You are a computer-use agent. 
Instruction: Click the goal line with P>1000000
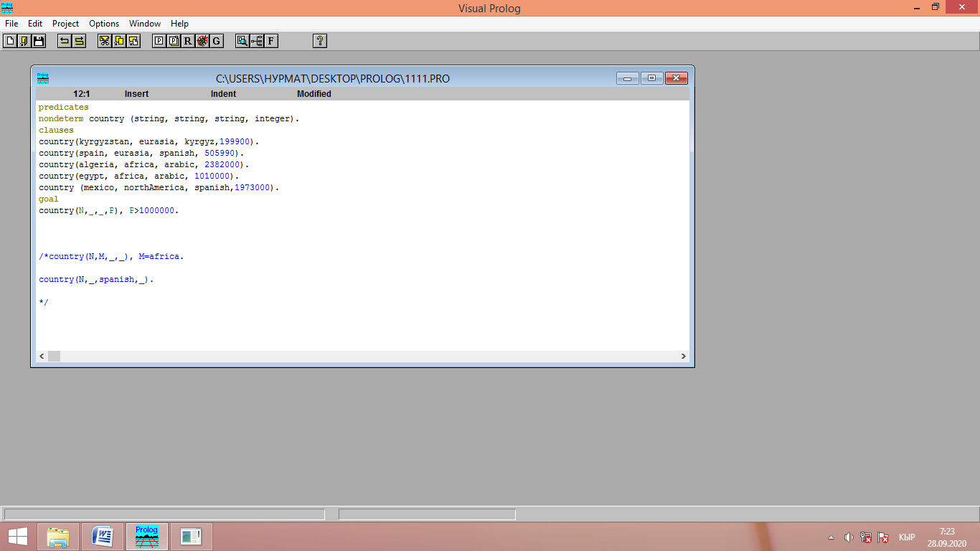coord(108,211)
